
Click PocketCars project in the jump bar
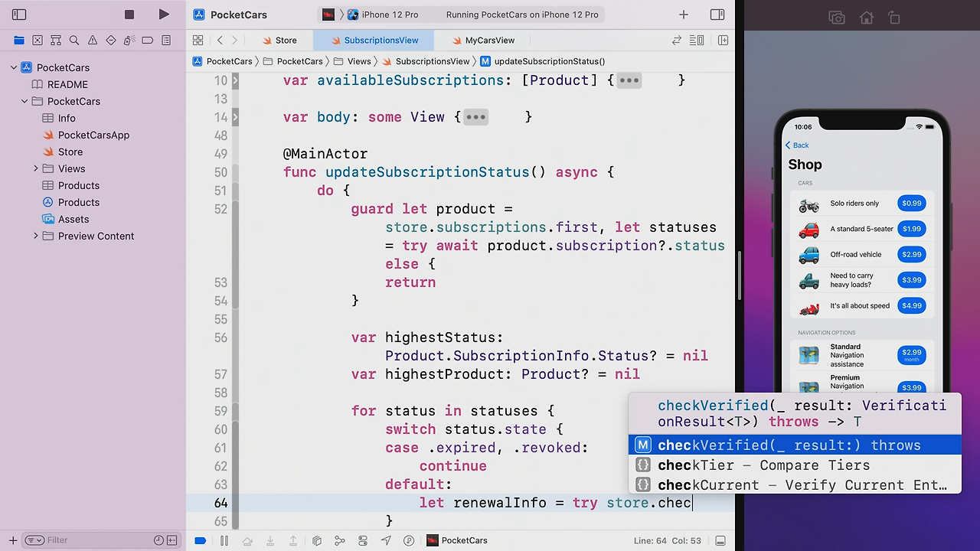[x=223, y=61]
